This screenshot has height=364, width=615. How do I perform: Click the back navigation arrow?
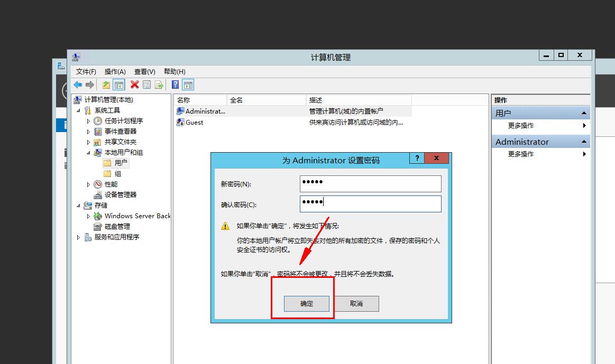pyautogui.click(x=78, y=85)
